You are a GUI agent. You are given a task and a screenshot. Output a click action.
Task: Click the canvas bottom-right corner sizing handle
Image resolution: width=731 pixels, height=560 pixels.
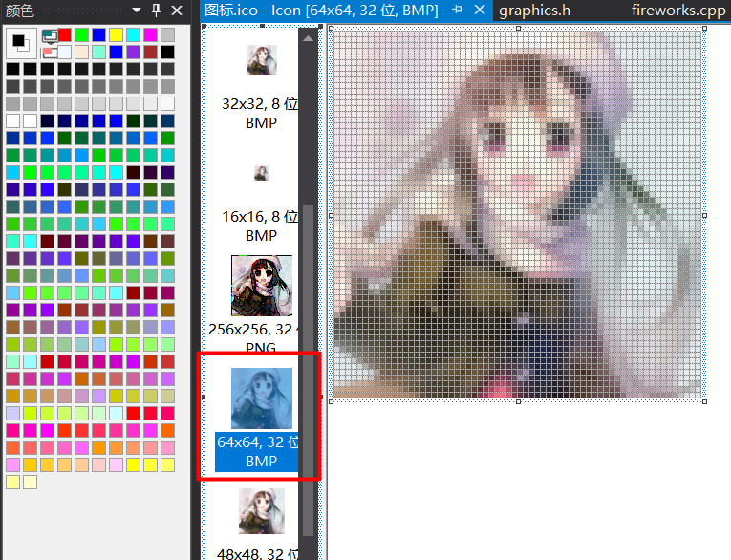704,401
